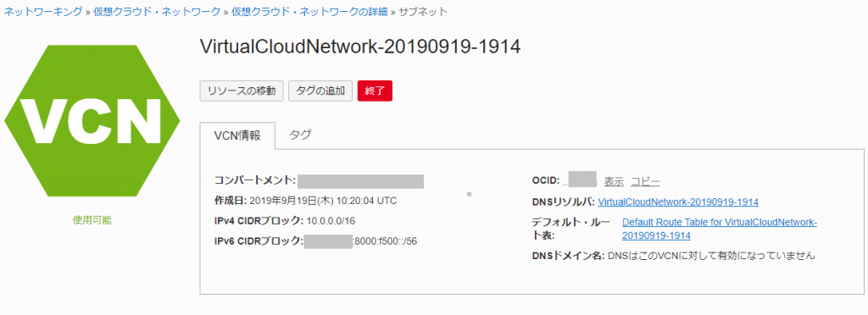Open the DNSリゾルバ VirtualCloudNetwork link
Viewport: 868px width, 315px height.
[x=678, y=202]
